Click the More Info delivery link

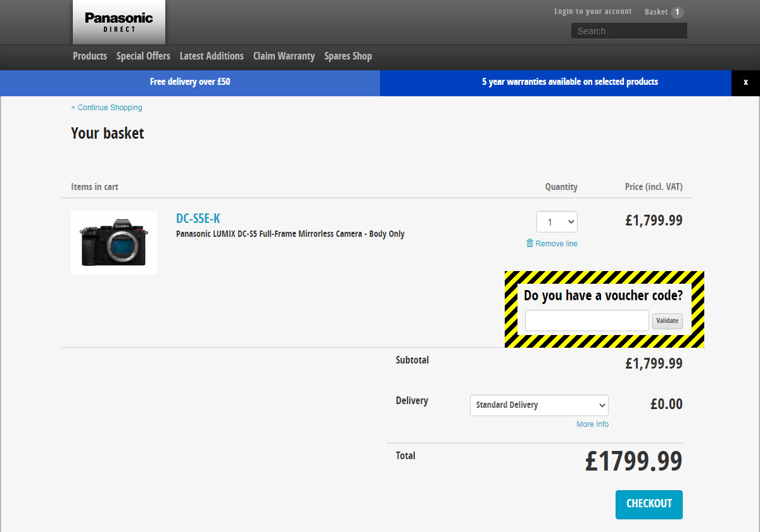coord(592,424)
